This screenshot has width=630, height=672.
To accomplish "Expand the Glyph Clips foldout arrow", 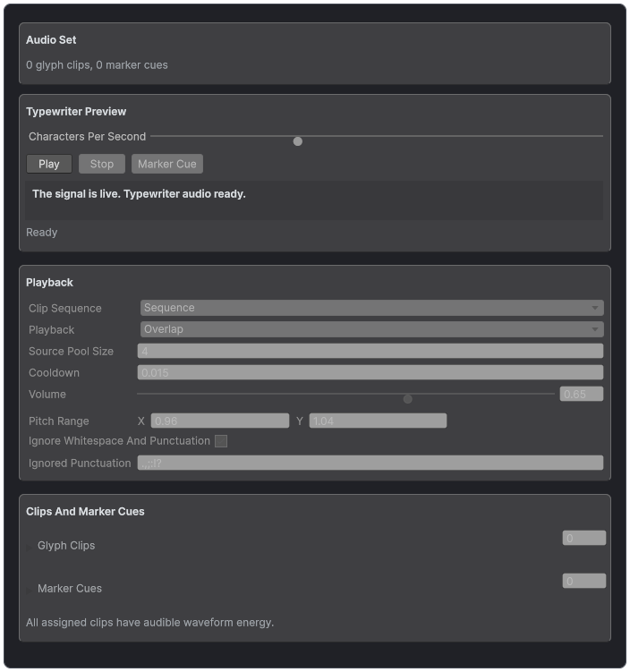I will tap(30, 548).
